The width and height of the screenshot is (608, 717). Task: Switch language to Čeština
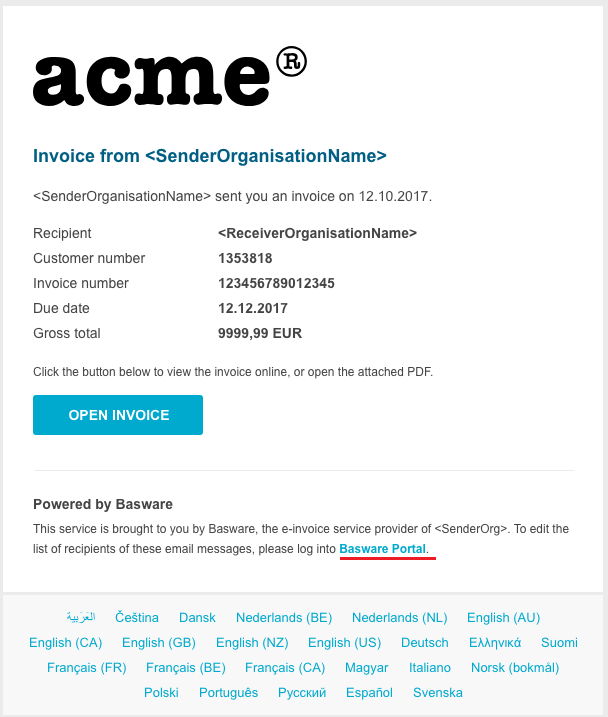138,618
